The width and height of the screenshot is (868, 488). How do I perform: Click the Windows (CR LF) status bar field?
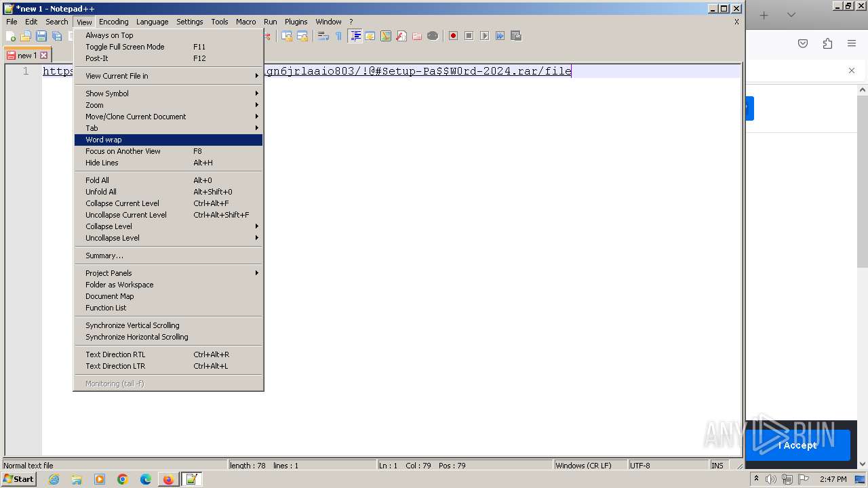[590, 466]
